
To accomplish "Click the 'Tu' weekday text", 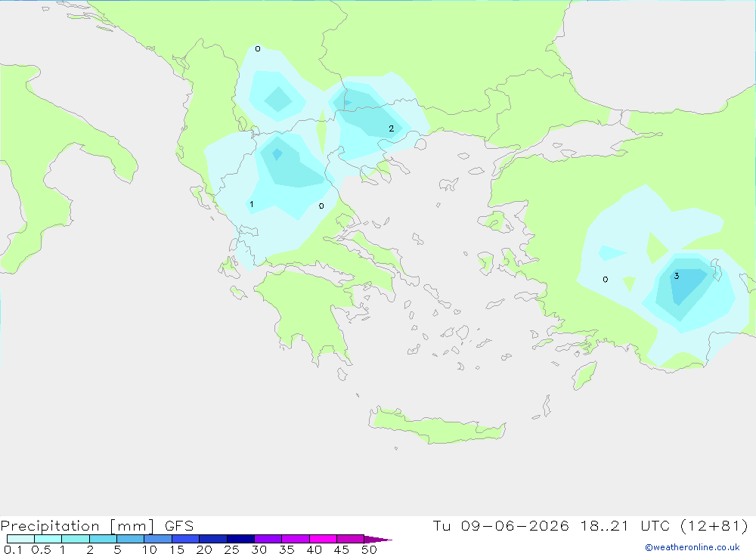I will tap(442, 525).
